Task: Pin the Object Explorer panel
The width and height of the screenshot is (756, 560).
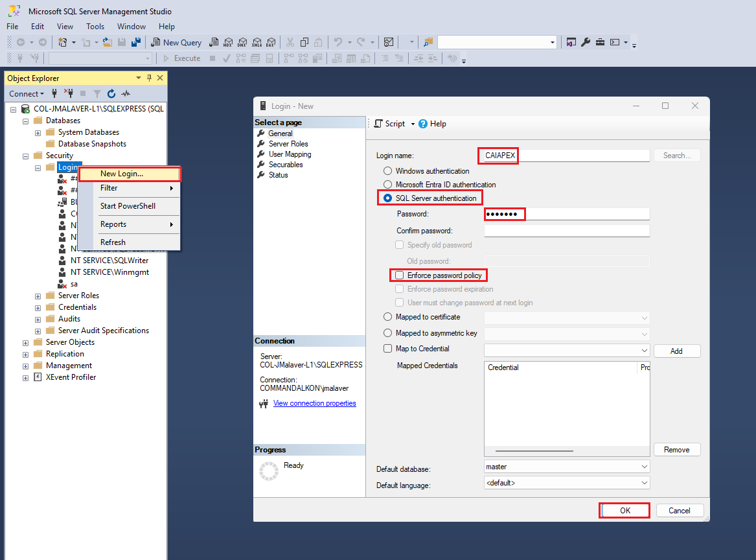Action: point(150,78)
